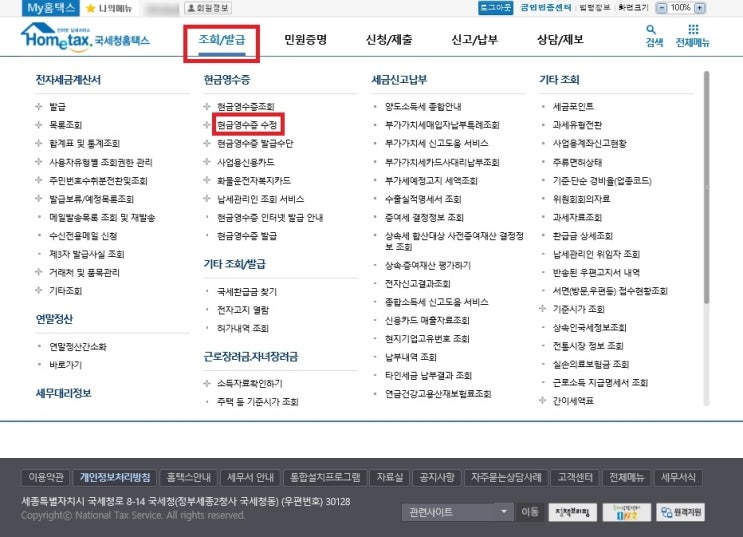This screenshot has width=743, height=537.
Task: Open the 검색 magnifier icon
Action: (652, 30)
